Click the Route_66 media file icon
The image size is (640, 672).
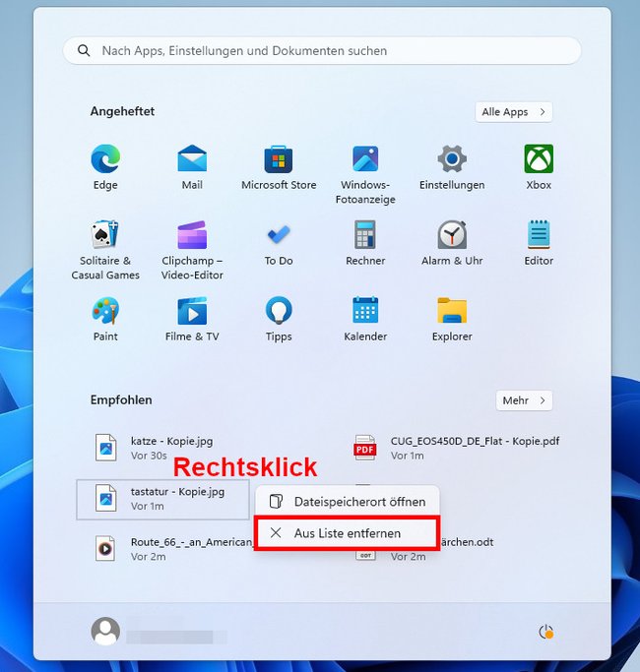(x=105, y=549)
